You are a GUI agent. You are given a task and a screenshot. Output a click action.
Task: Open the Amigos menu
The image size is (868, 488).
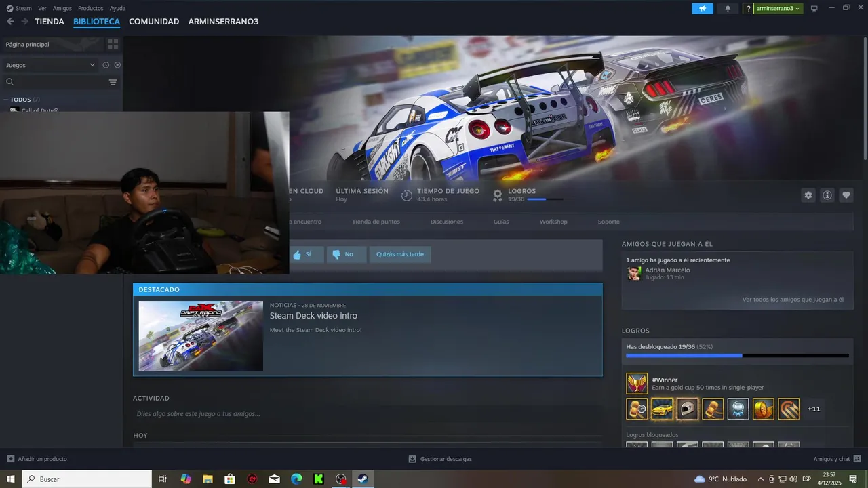tap(62, 8)
